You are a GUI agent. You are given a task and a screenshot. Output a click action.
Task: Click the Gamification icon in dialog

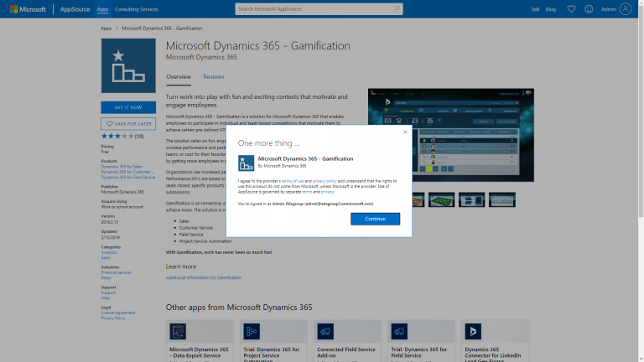pos(246,162)
